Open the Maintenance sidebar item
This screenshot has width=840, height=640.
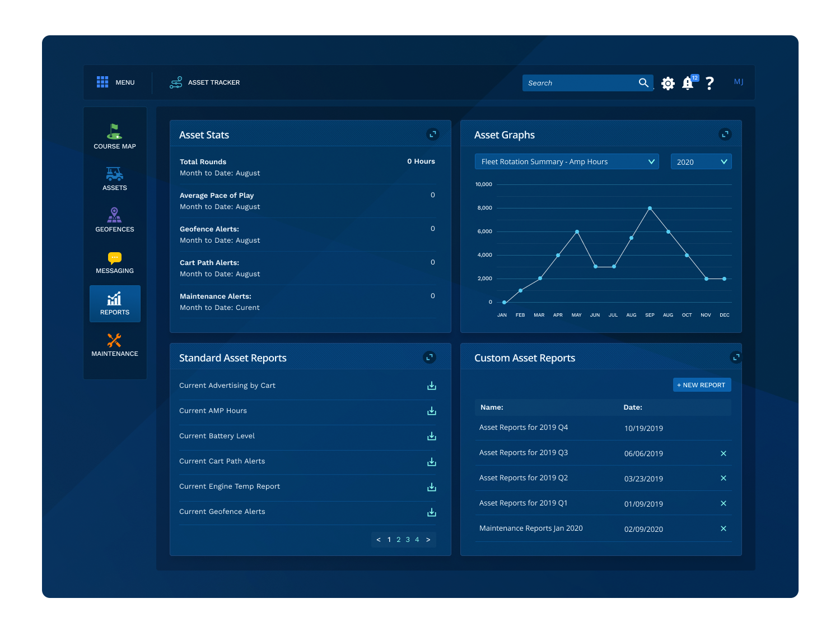(x=115, y=345)
